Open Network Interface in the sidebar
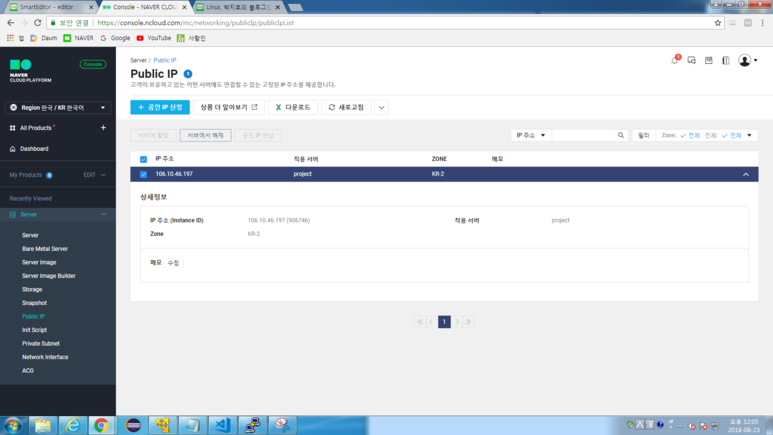Image resolution: width=773 pixels, height=435 pixels. [45, 357]
